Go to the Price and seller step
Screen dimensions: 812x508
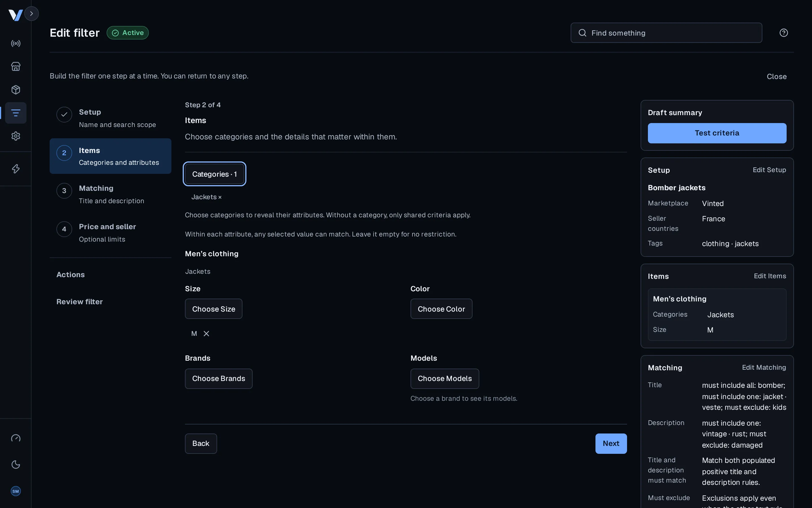111,233
